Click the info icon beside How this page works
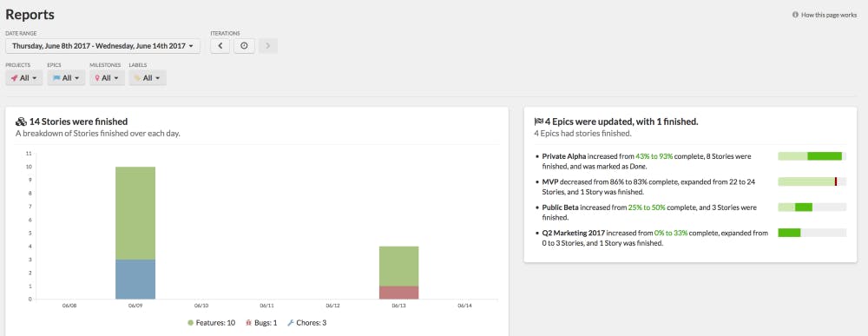The image size is (868, 336). [795, 15]
